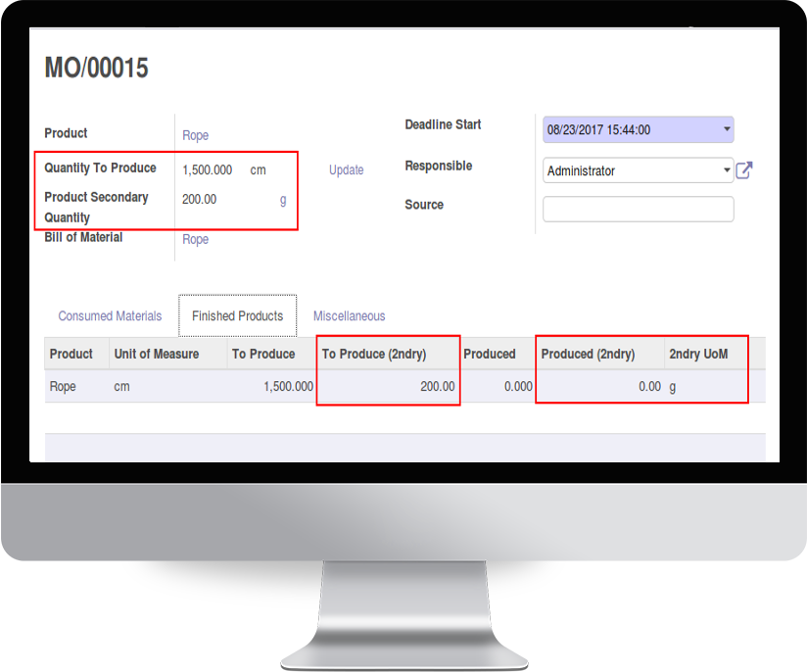Click the 0.00 Produced (2ndry) cell
Viewport: 807px width, 672px height.
pyautogui.click(x=649, y=386)
